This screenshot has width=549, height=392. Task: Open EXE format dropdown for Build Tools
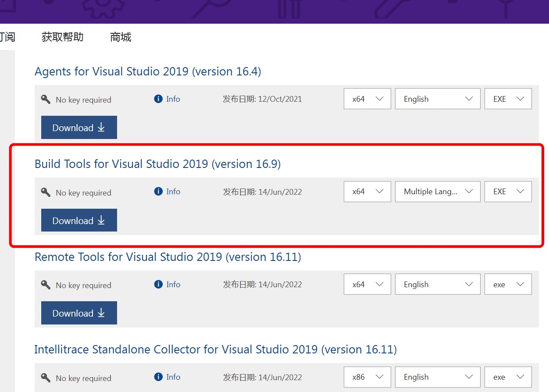tap(508, 192)
